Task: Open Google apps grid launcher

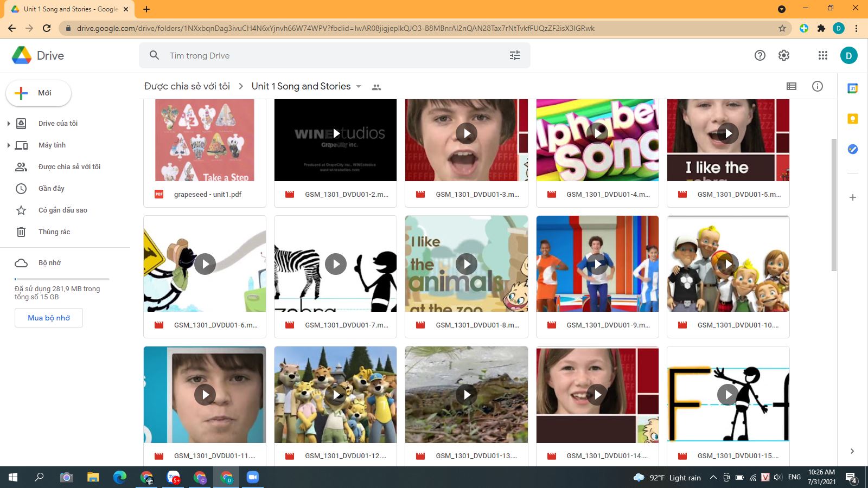Action: pyautogui.click(x=822, y=55)
